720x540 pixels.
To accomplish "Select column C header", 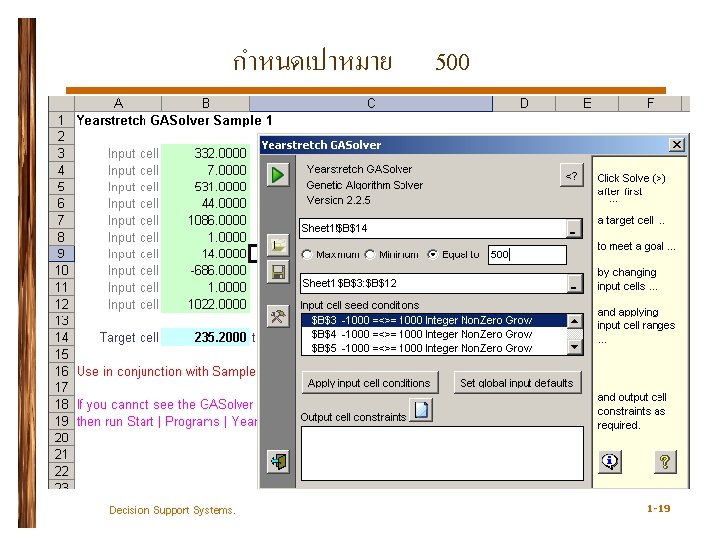I will point(371,104).
